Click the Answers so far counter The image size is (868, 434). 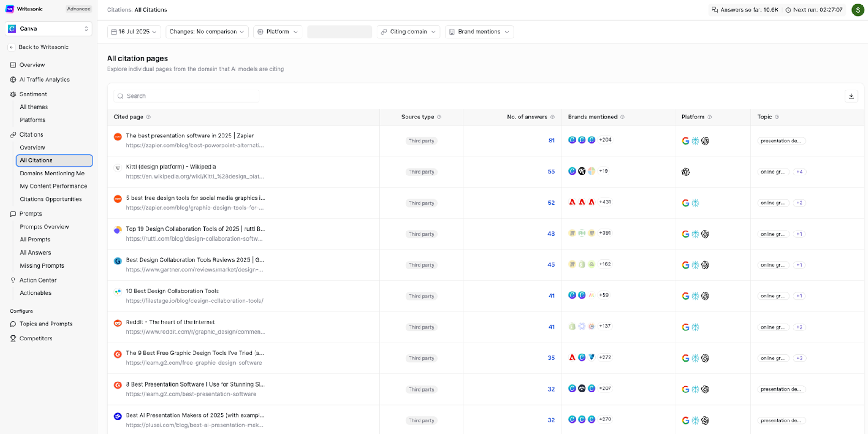tap(745, 9)
